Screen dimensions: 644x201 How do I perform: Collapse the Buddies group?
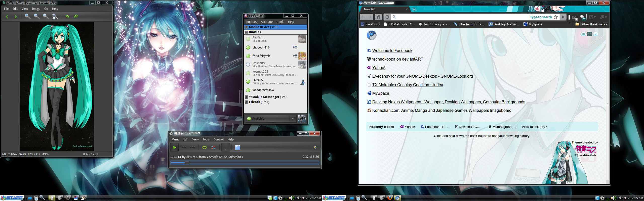coord(247,32)
